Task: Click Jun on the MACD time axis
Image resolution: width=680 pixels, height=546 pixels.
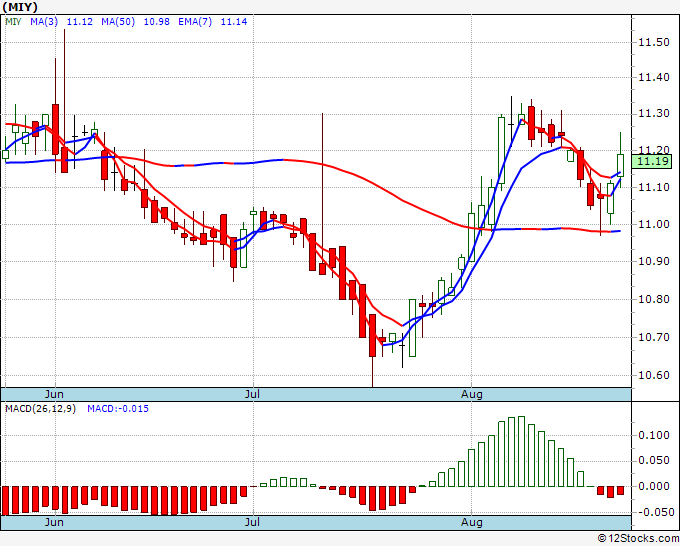Action: tap(54, 522)
